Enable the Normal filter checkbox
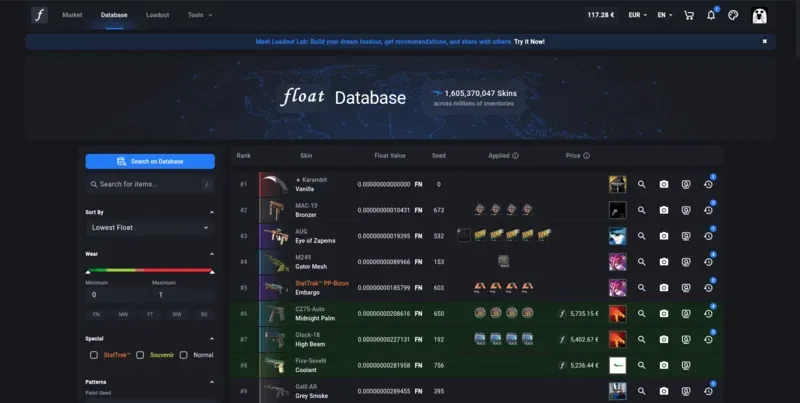 pos(184,355)
